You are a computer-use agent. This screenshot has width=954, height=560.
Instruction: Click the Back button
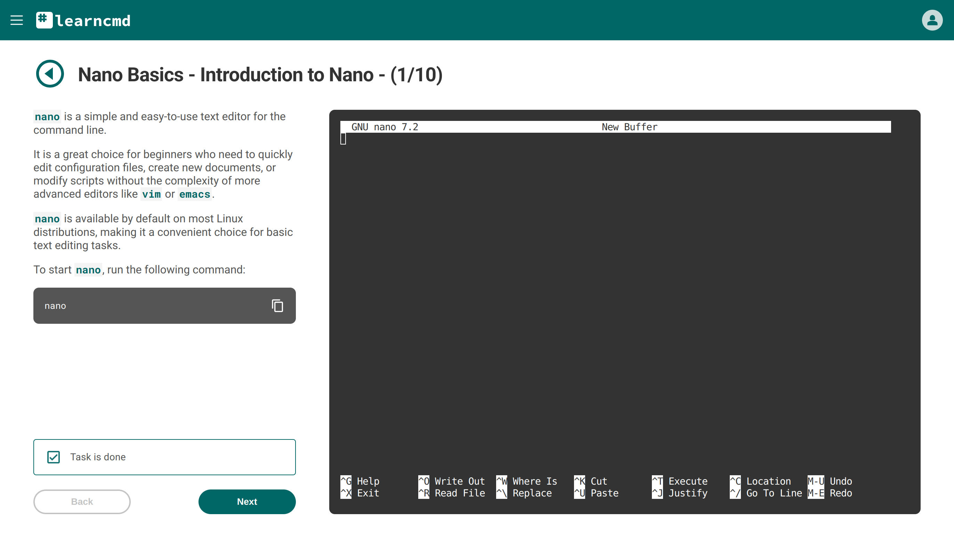coord(82,501)
